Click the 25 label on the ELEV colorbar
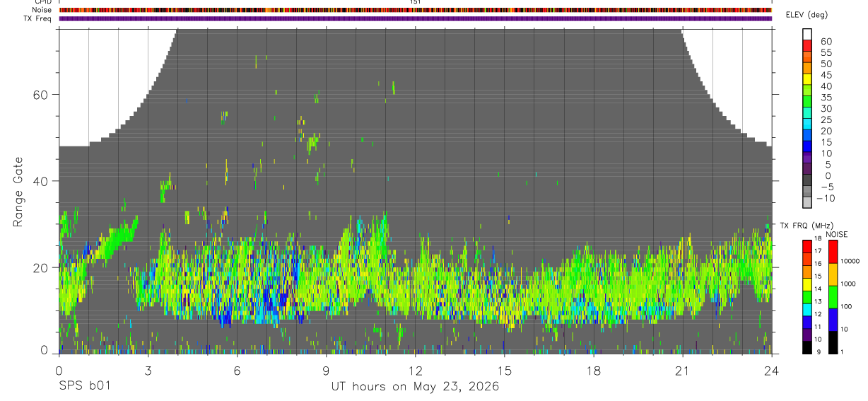 825,120
